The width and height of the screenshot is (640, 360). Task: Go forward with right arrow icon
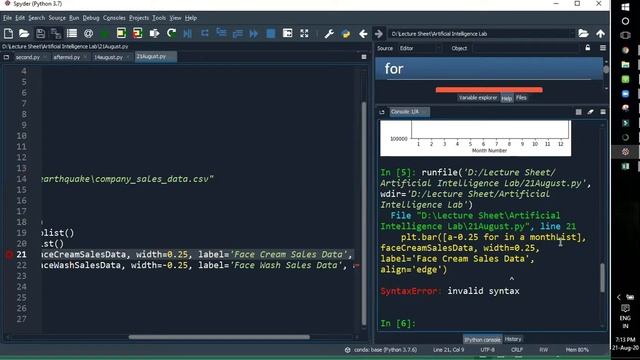(x=378, y=33)
